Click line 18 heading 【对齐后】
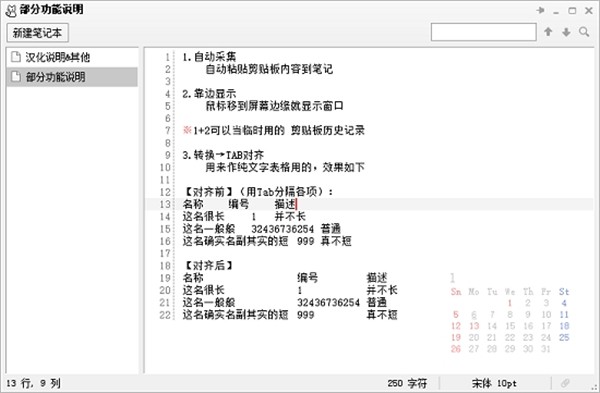600x393 pixels. (209, 266)
